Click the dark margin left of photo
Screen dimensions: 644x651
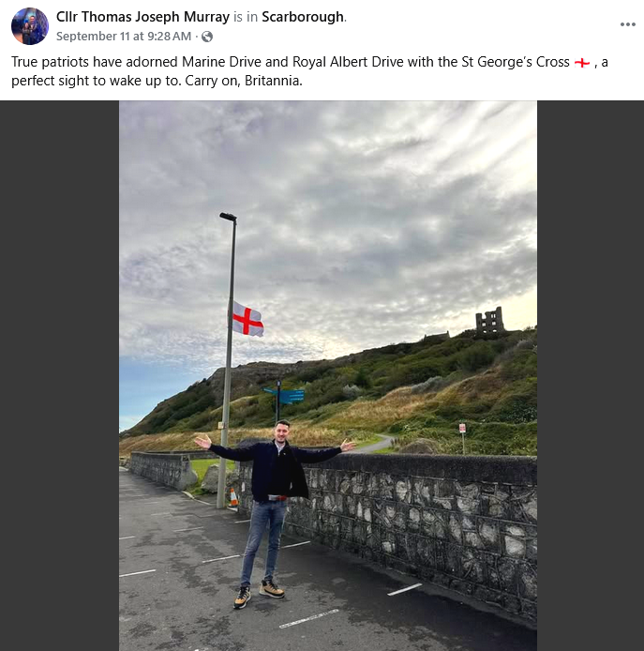[59, 376]
